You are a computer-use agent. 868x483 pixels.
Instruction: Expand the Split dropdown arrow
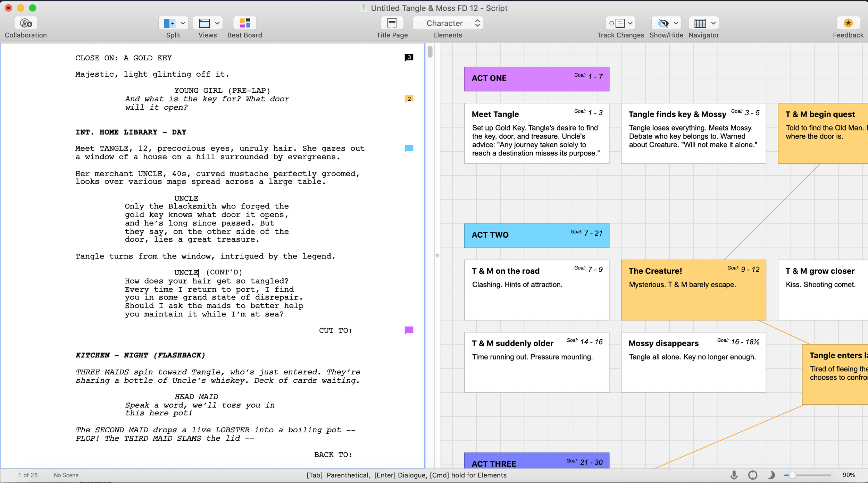183,23
